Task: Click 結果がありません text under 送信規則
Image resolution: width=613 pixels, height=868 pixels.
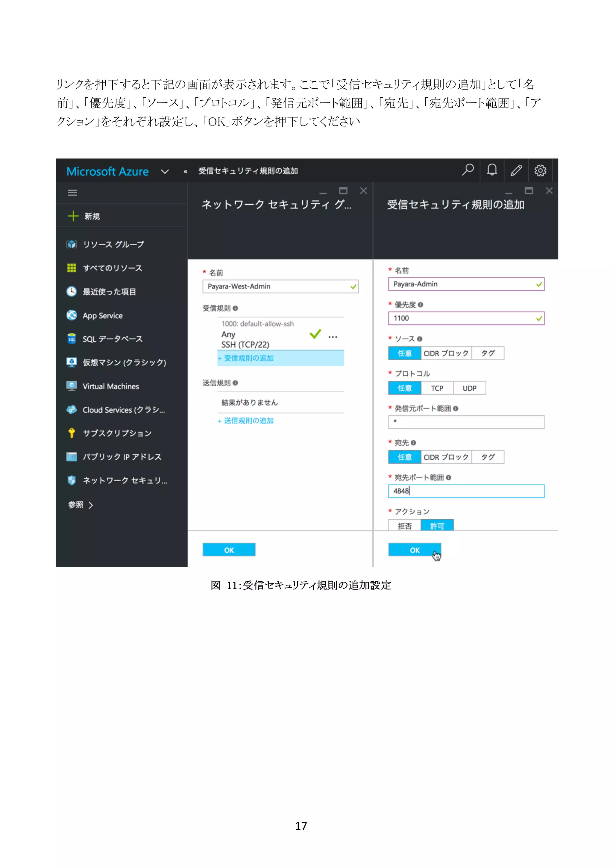Action: 249,402
